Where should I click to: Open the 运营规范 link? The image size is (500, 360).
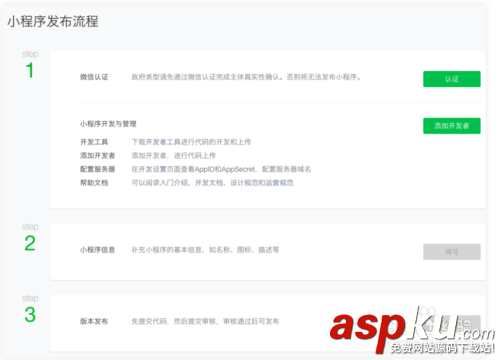[279, 183]
